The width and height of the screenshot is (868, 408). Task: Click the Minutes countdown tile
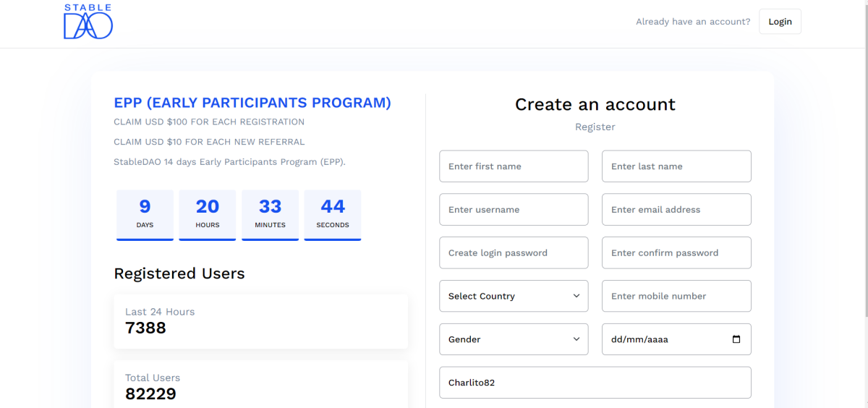(x=270, y=215)
